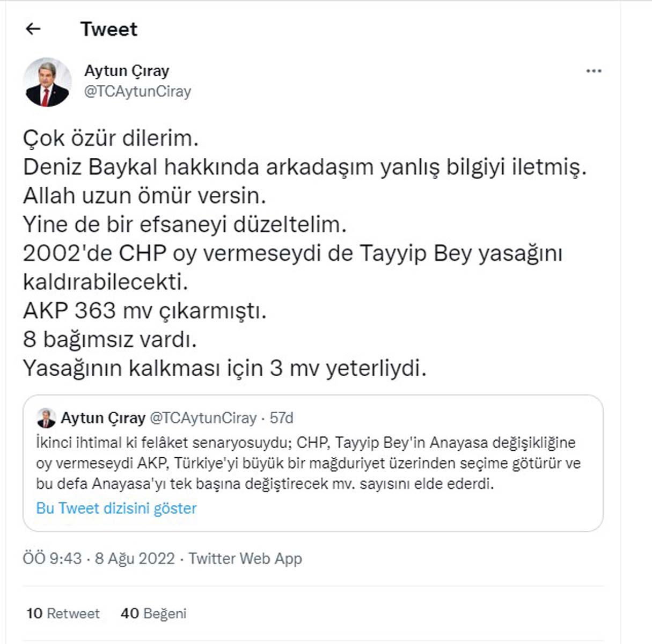Screen dimensions: 652x644
Task: Click the Tweet page title
Action: pyautogui.click(x=108, y=28)
